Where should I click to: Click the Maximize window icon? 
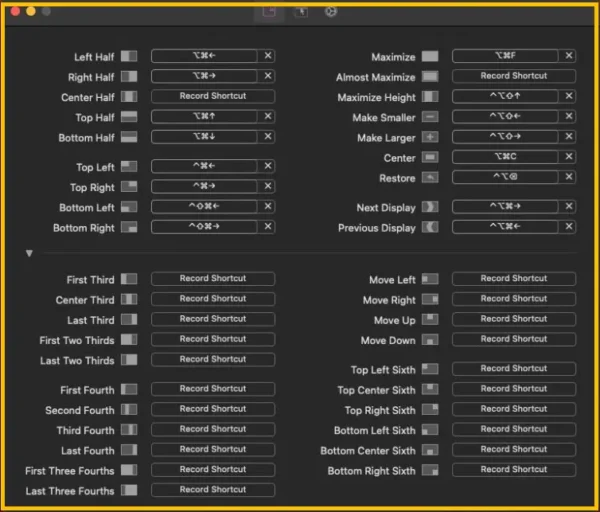(x=430, y=56)
